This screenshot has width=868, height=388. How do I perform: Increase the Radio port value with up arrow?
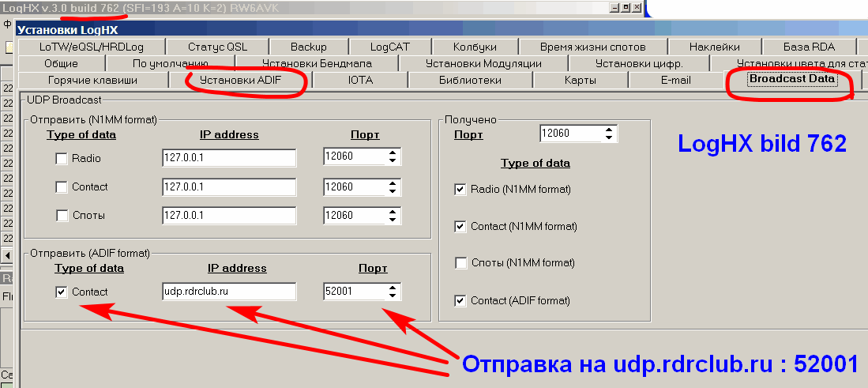click(x=393, y=154)
